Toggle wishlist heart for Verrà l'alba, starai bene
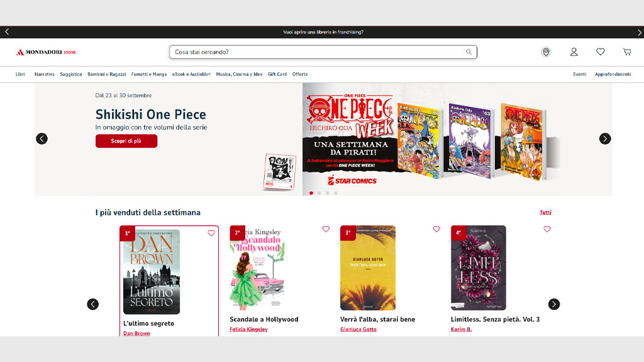The image size is (644, 362). click(x=436, y=229)
